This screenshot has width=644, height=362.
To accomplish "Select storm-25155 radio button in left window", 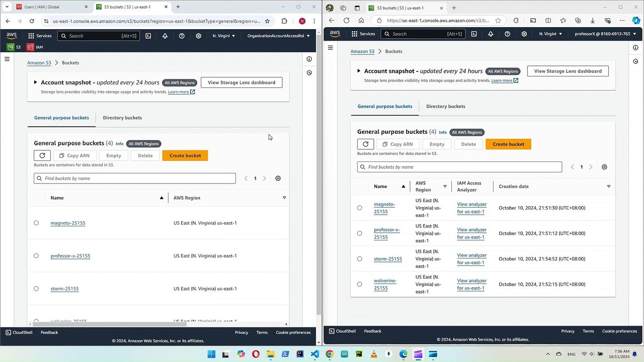I will [x=36, y=289].
